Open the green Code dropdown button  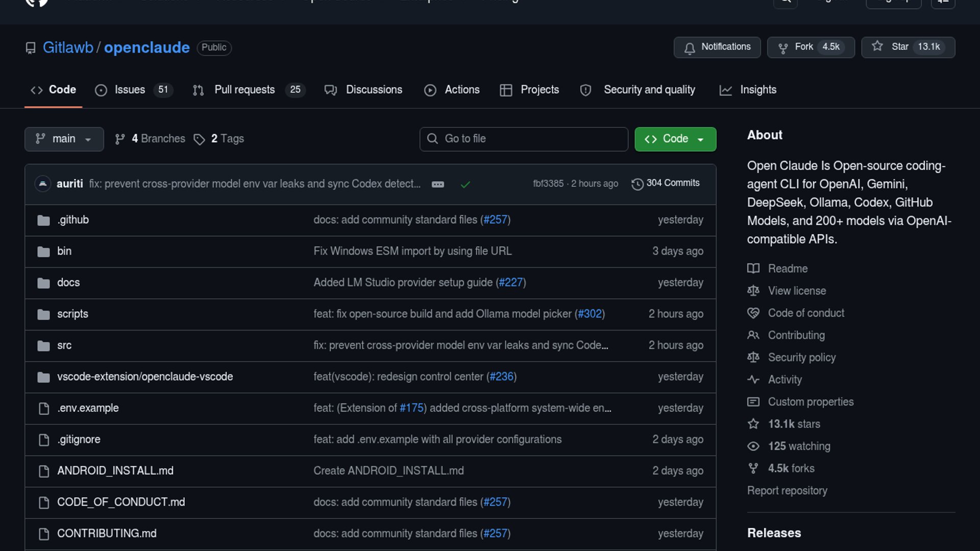pos(675,139)
